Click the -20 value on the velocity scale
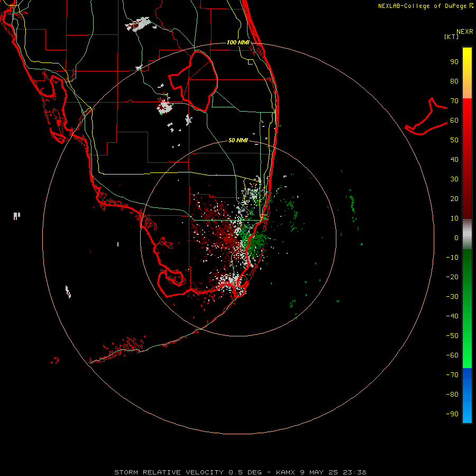 pyautogui.click(x=452, y=277)
